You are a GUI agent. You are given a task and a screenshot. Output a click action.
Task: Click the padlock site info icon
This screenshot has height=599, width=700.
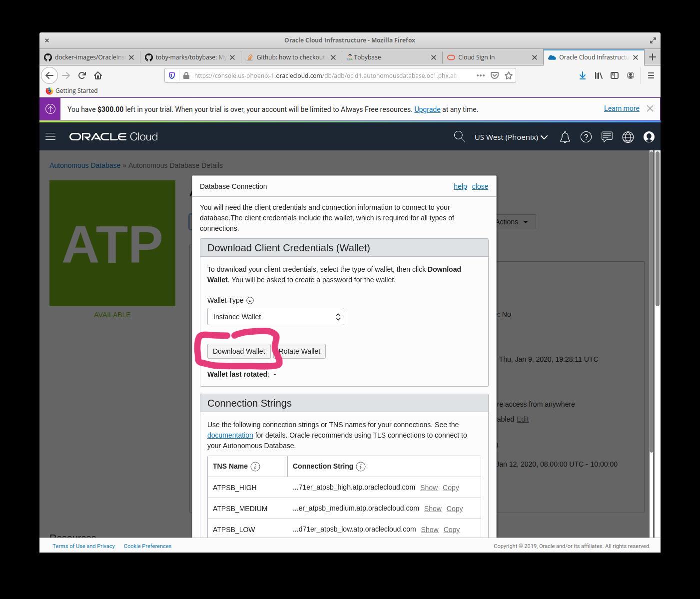[186, 75]
